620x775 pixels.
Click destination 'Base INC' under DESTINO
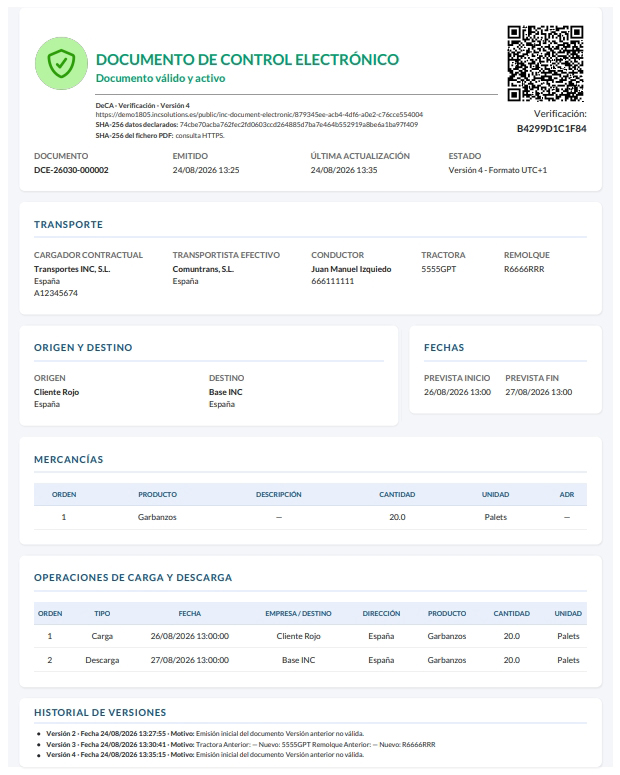pos(225,392)
